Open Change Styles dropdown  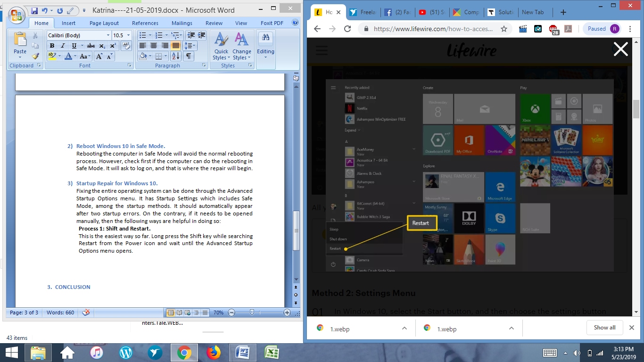[242, 46]
